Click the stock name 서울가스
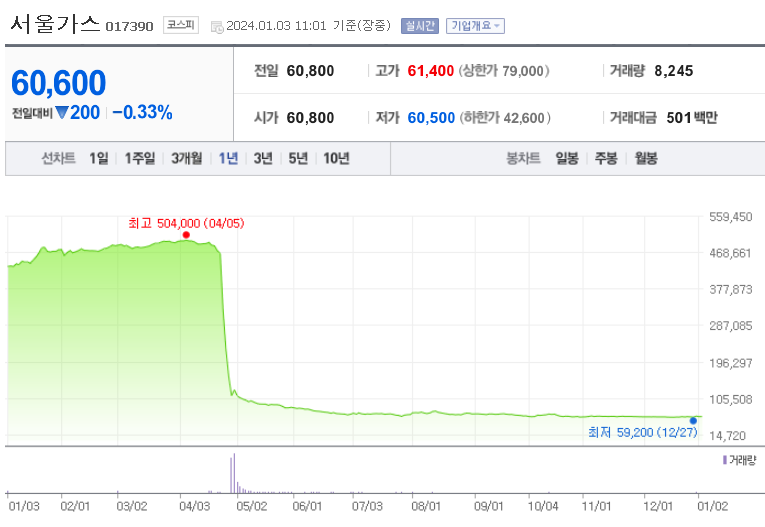The width and height of the screenshot is (765, 527). tap(55, 23)
